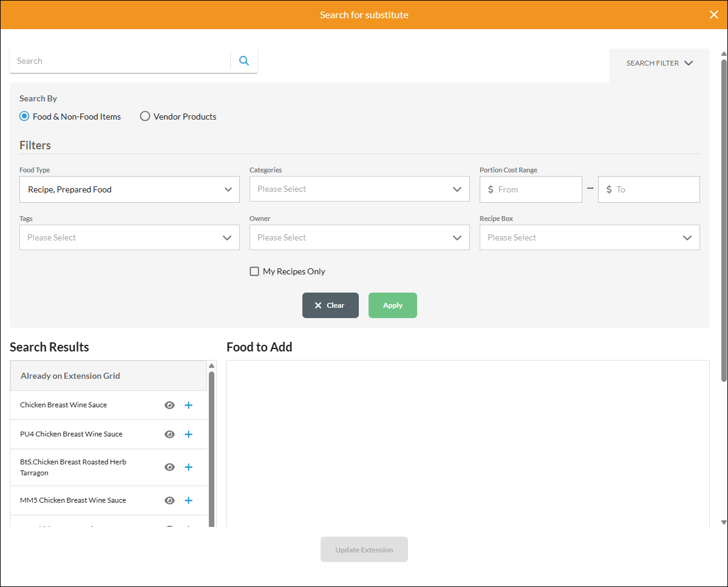
Task: View details of MM5 Chicken Breast Wine Sauce
Action: click(169, 500)
